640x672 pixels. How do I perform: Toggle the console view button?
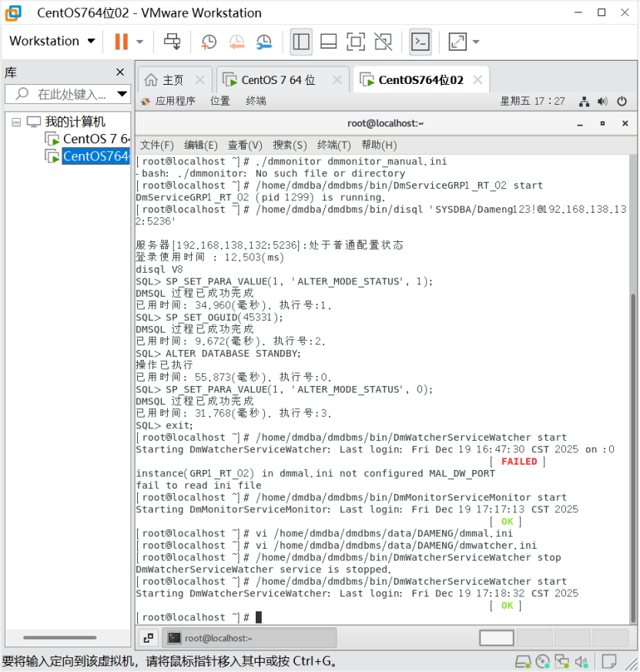click(x=421, y=42)
